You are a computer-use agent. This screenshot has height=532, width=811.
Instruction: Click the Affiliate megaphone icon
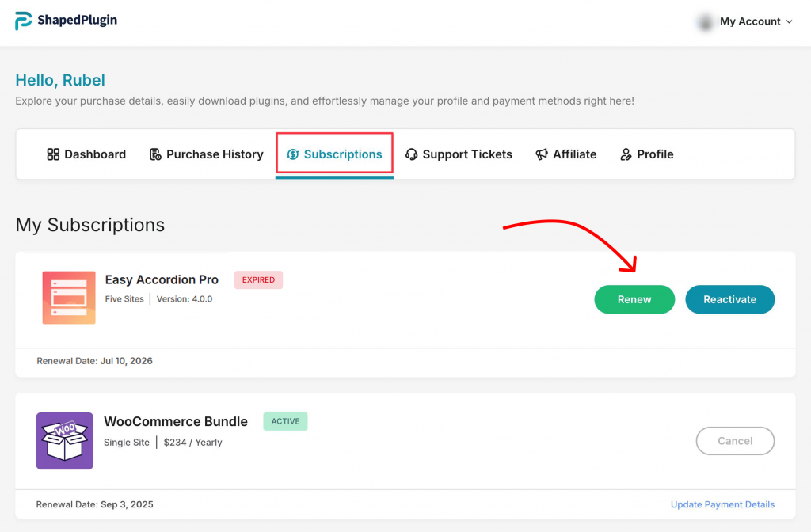click(542, 154)
